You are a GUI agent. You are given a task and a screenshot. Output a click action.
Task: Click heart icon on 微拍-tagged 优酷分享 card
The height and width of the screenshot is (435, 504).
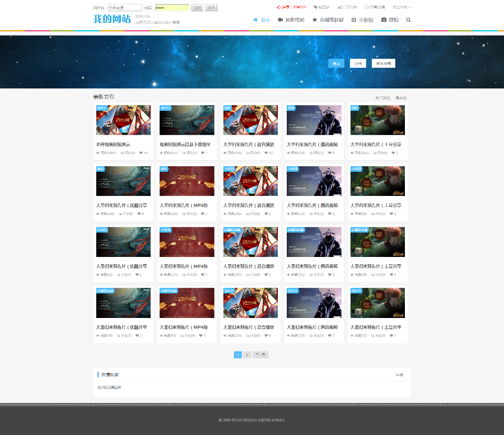139,214
